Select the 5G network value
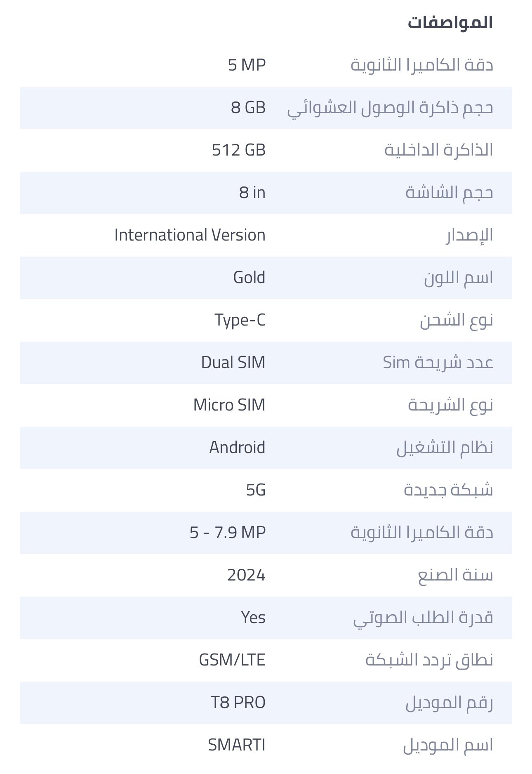532x774 pixels. (x=256, y=490)
